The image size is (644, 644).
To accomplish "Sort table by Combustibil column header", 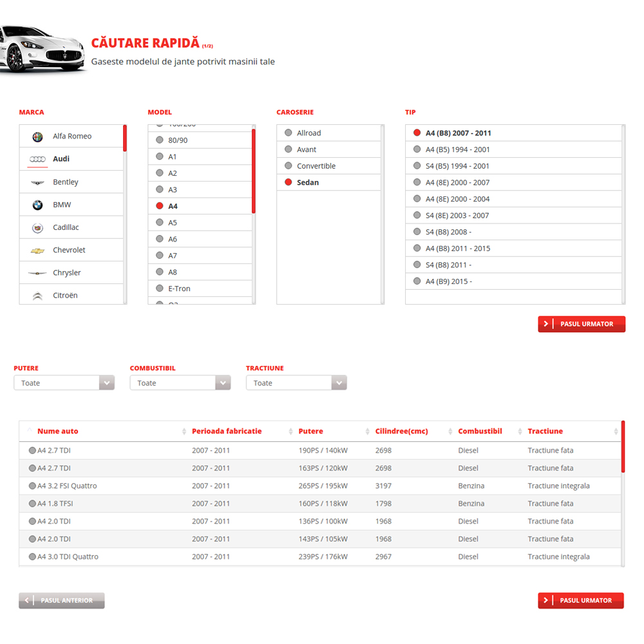I will pos(480,431).
